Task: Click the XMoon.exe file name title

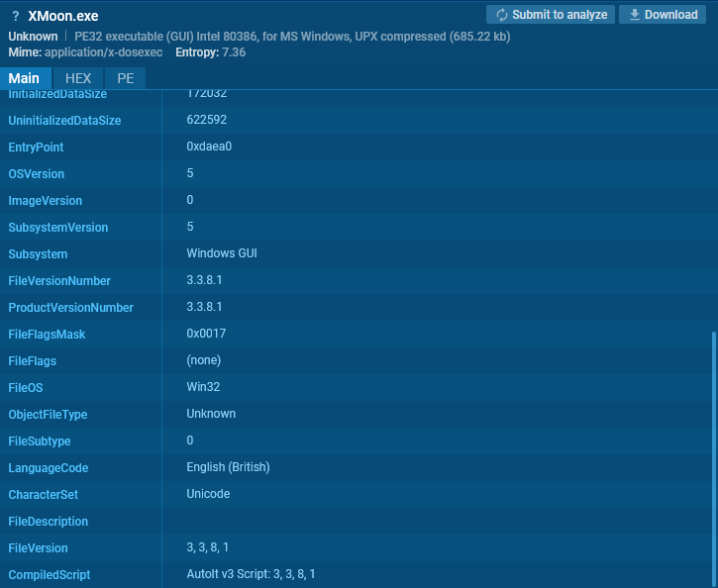Action: 63,16
